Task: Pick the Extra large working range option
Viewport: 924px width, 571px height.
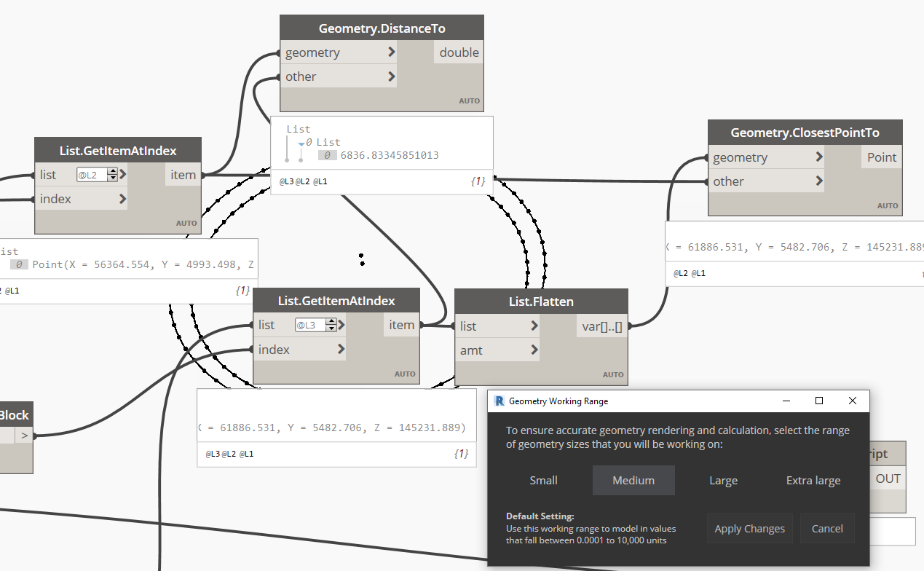Action: pos(813,481)
